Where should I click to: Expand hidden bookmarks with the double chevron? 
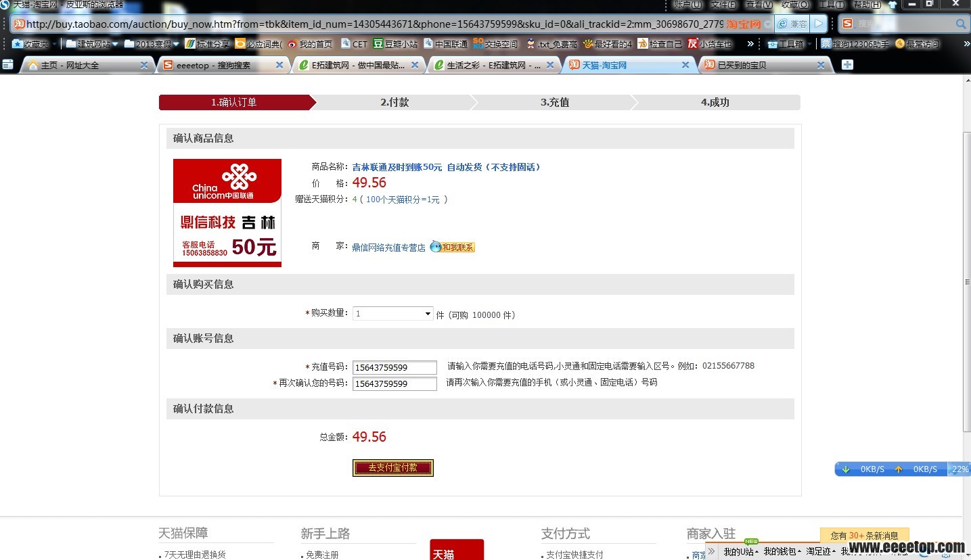[750, 44]
